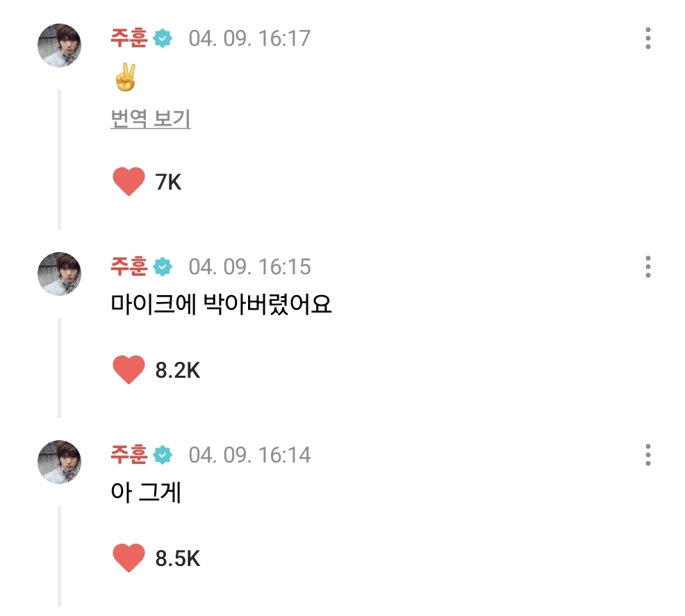This screenshot has height=616, width=685.
Task: Like the 마이크에 박아버렸어요 post
Action: coord(129,370)
